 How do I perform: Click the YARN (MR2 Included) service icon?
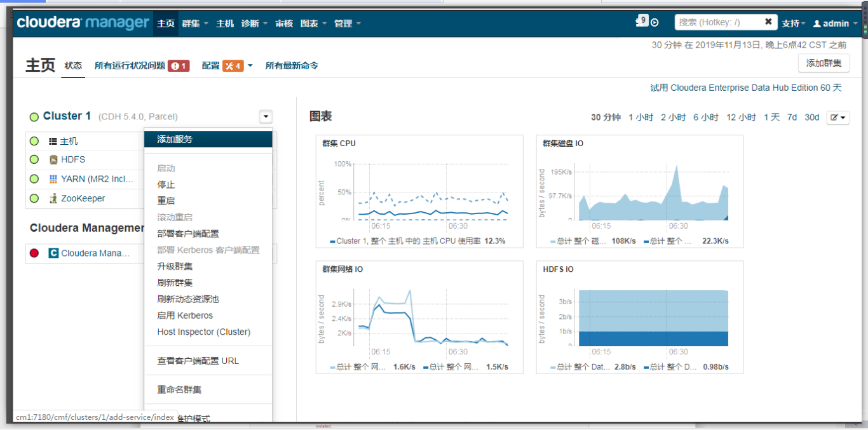pyautogui.click(x=53, y=178)
